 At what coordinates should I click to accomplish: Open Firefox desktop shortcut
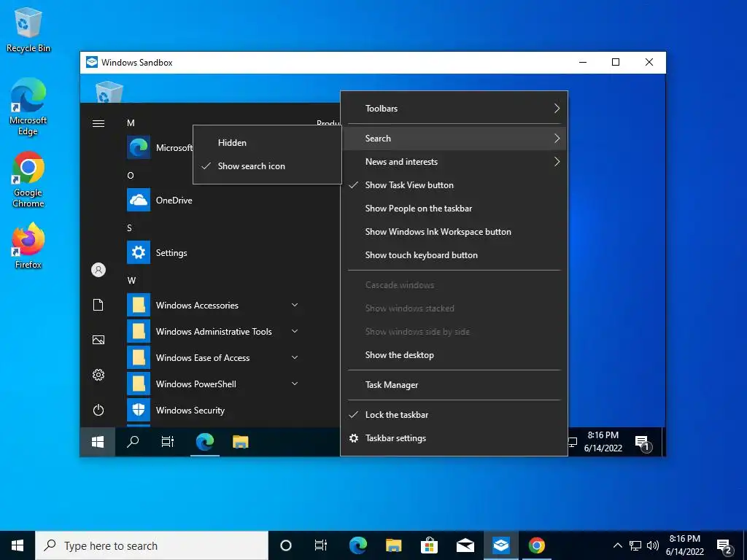click(28, 246)
